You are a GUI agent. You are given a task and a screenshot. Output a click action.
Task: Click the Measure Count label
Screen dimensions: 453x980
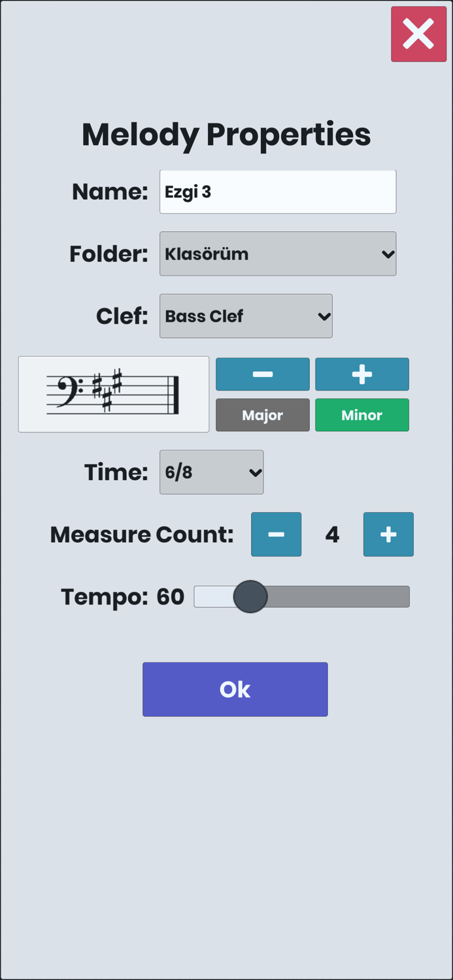click(142, 534)
